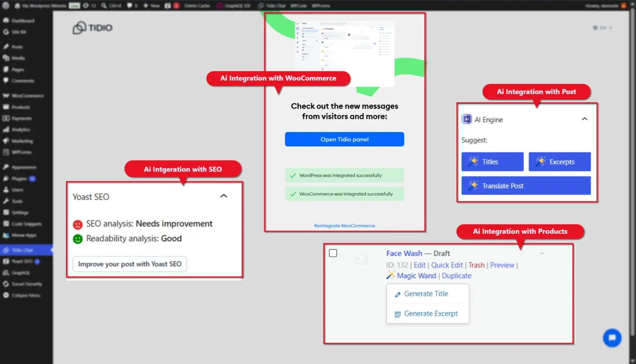Viewport: 636px width, 364px height.
Task: Choose Generate Title from Magic Wand menu
Action: (427, 294)
